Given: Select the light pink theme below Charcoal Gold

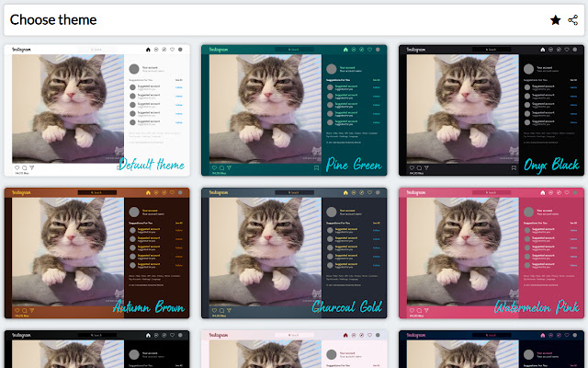Looking at the screenshot, I should (x=294, y=350).
